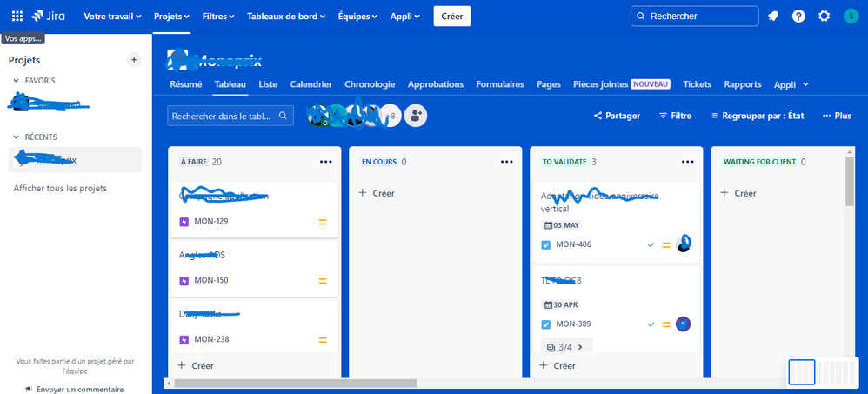
Task: Open the Projets dropdown menu
Action: (171, 16)
